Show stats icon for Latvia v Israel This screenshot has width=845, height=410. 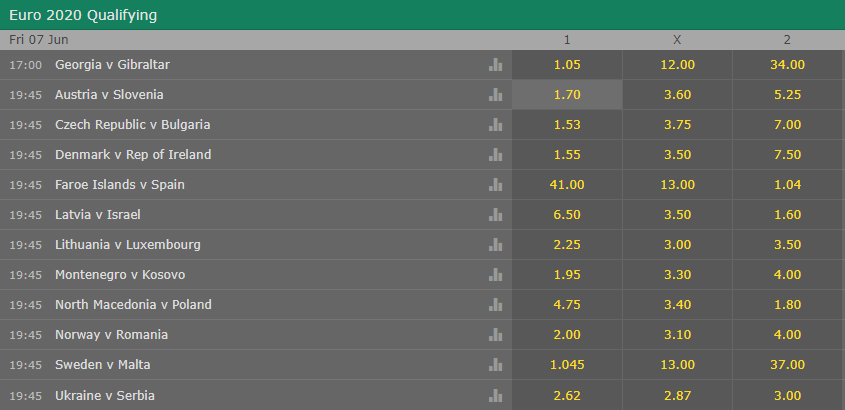click(x=495, y=215)
